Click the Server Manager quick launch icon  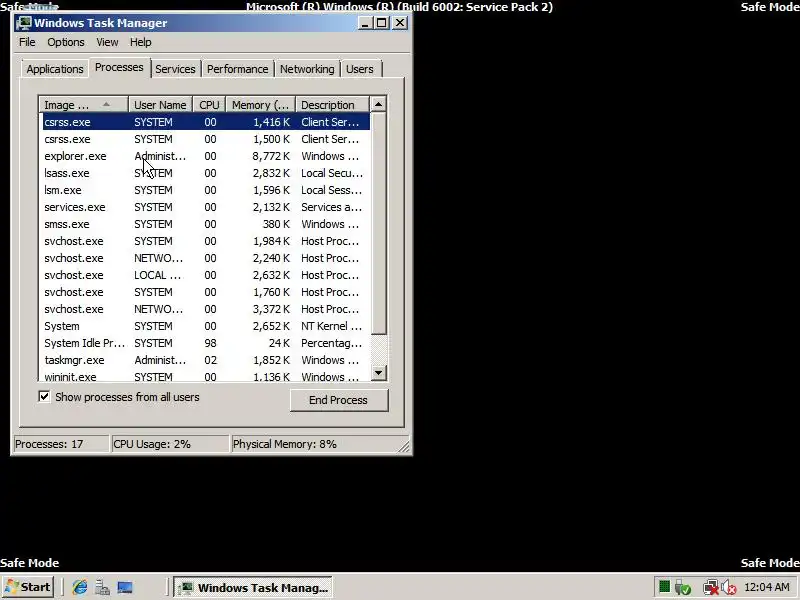[x=102, y=587]
